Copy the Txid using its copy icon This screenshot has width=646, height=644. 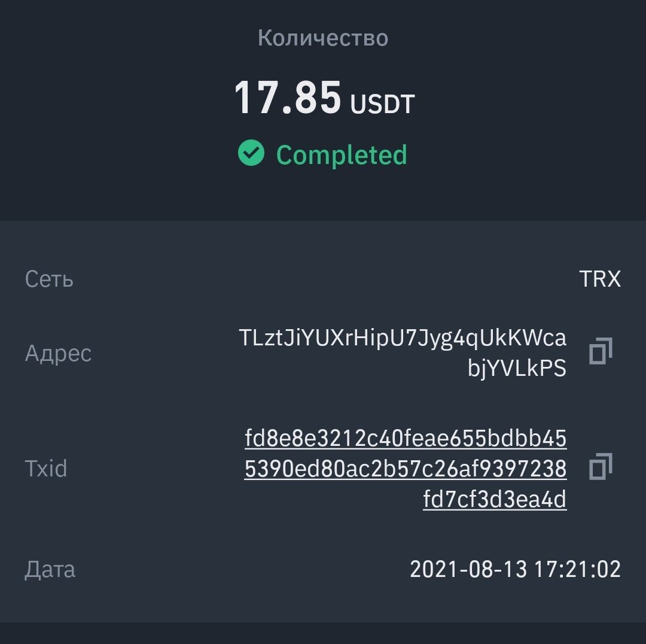click(601, 467)
